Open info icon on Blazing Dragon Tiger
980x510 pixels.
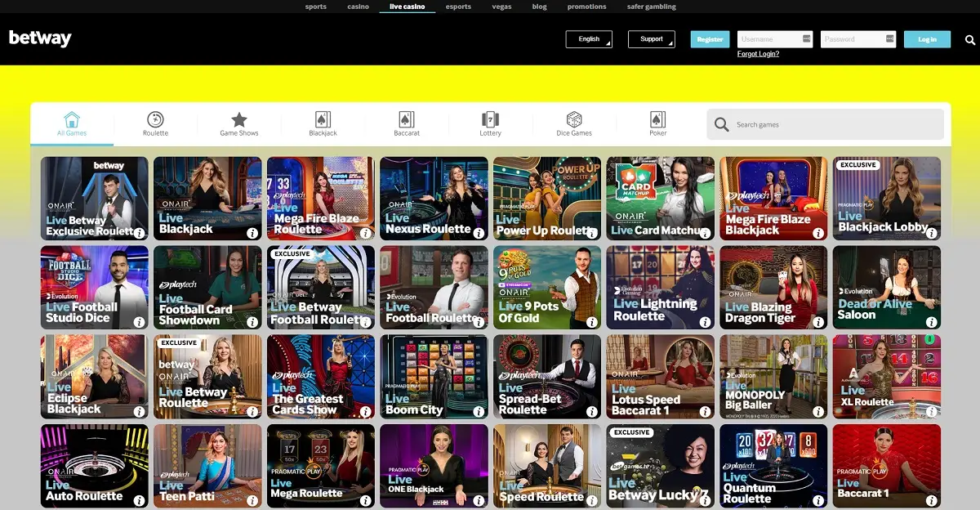[x=818, y=322]
